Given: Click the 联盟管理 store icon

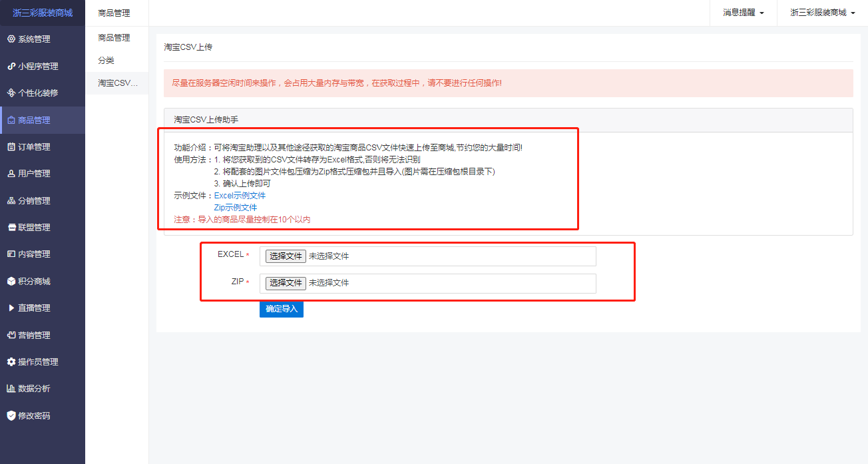Looking at the screenshot, I should click(x=11, y=227).
